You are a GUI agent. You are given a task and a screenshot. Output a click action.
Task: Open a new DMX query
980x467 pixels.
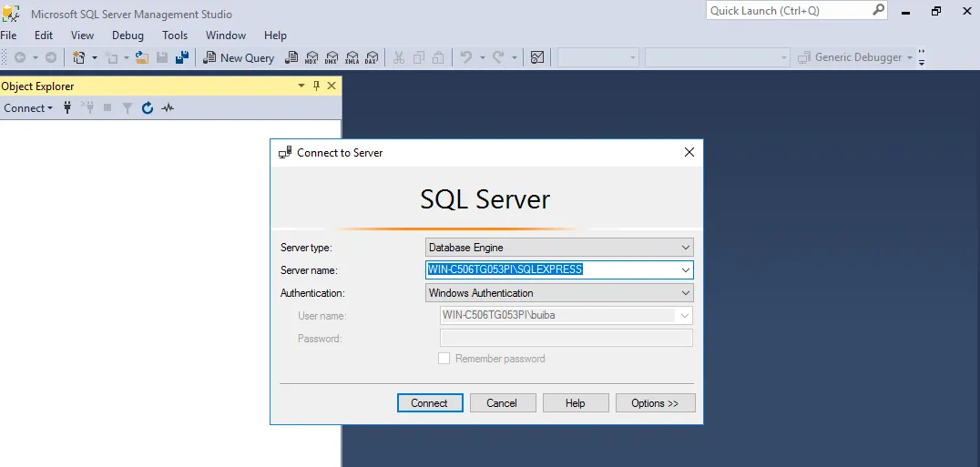[x=332, y=57]
